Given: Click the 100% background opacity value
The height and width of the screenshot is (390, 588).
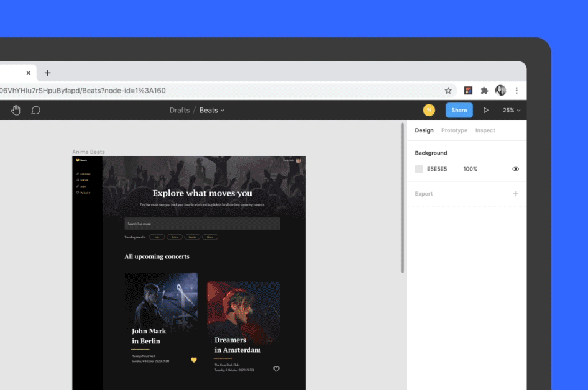Looking at the screenshot, I should tap(471, 169).
